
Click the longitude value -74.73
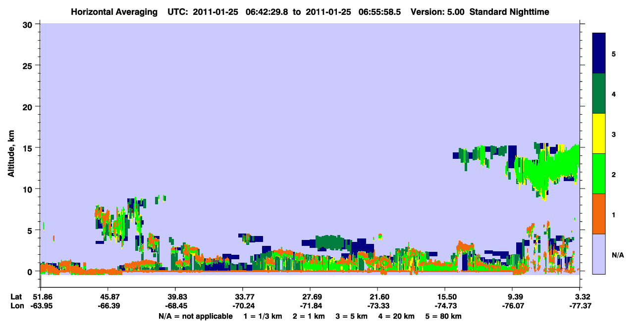coord(445,306)
